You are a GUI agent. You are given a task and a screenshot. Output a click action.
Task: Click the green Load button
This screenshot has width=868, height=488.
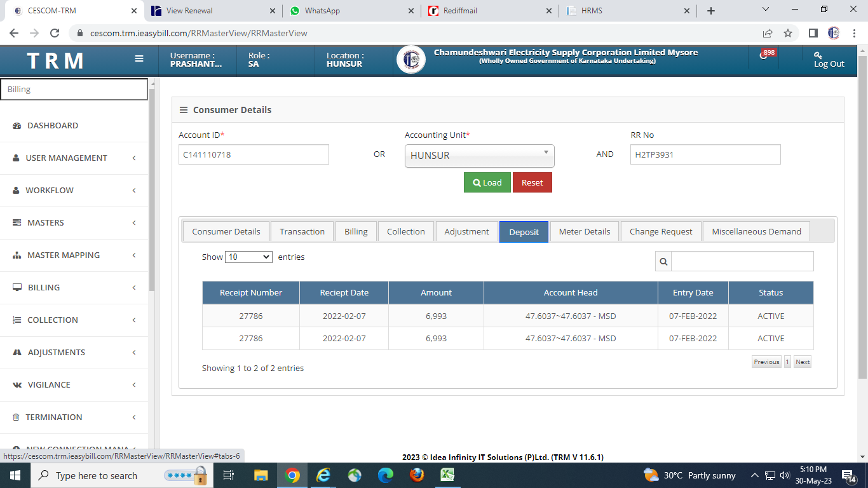click(487, 182)
